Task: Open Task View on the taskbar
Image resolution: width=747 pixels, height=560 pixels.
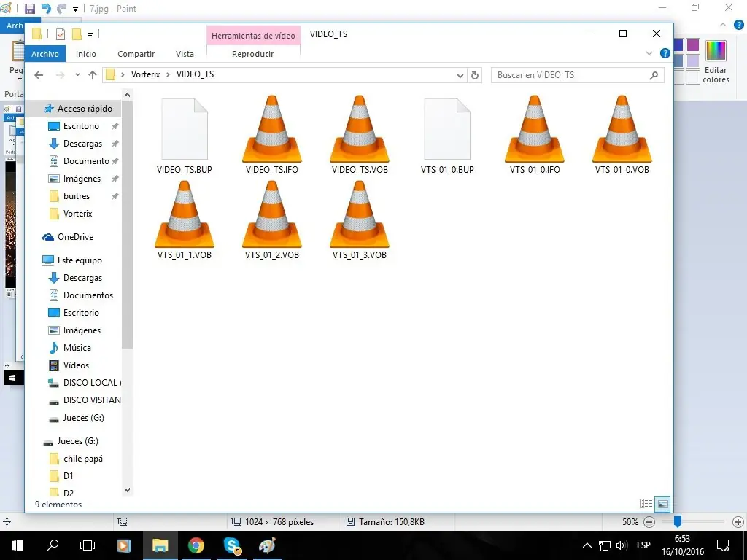Action: pos(88,545)
